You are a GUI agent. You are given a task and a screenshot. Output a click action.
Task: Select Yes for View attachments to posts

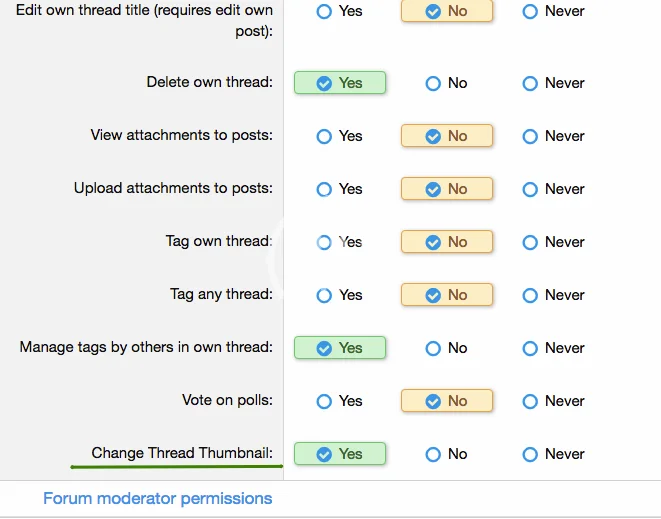tap(324, 136)
